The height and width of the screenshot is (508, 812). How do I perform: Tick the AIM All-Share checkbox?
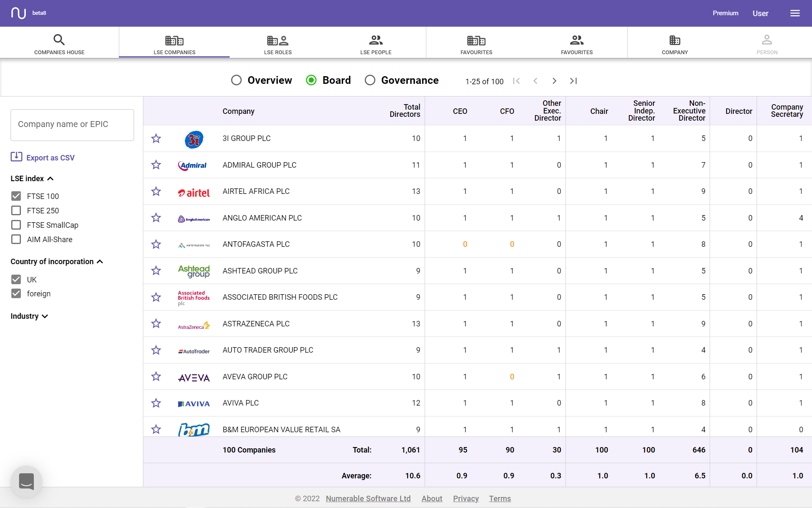coord(16,239)
